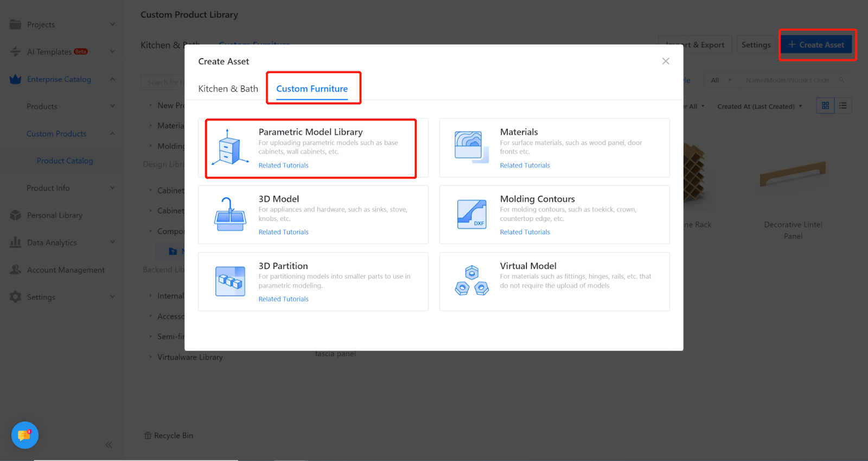Open Personal Library in the sidebar

click(x=55, y=216)
